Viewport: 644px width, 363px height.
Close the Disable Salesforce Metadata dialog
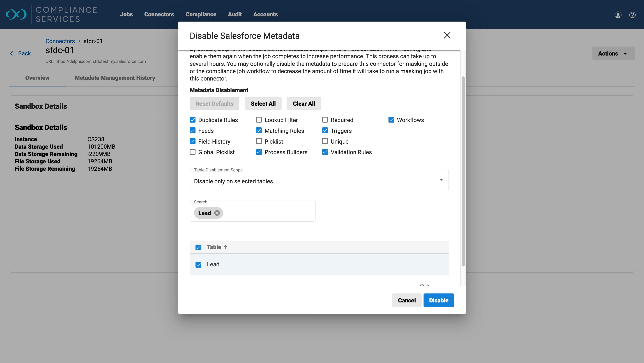click(447, 36)
